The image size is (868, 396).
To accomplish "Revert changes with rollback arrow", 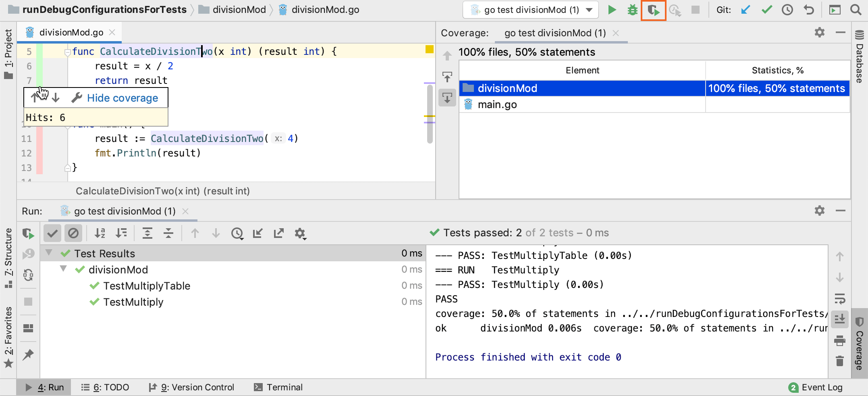I will [x=808, y=10].
